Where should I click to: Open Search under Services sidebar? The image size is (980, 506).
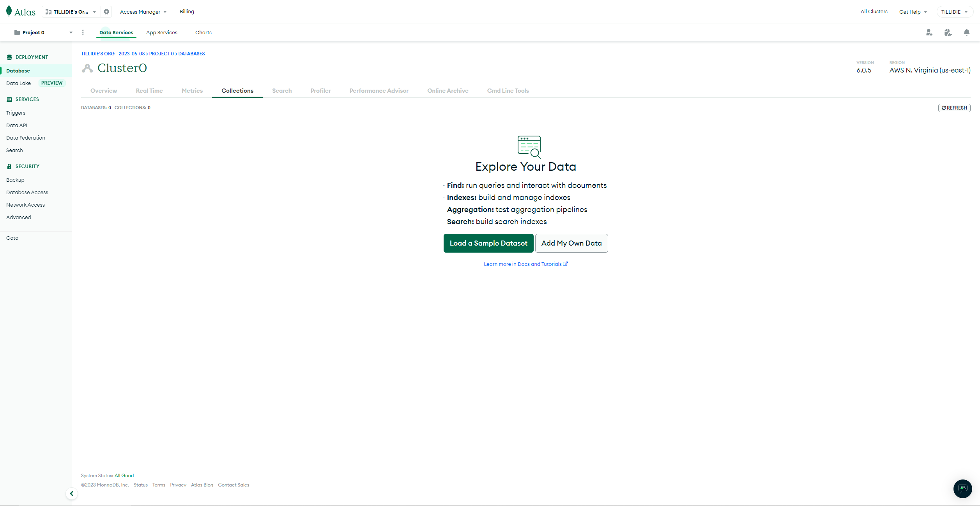click(14, 150)
